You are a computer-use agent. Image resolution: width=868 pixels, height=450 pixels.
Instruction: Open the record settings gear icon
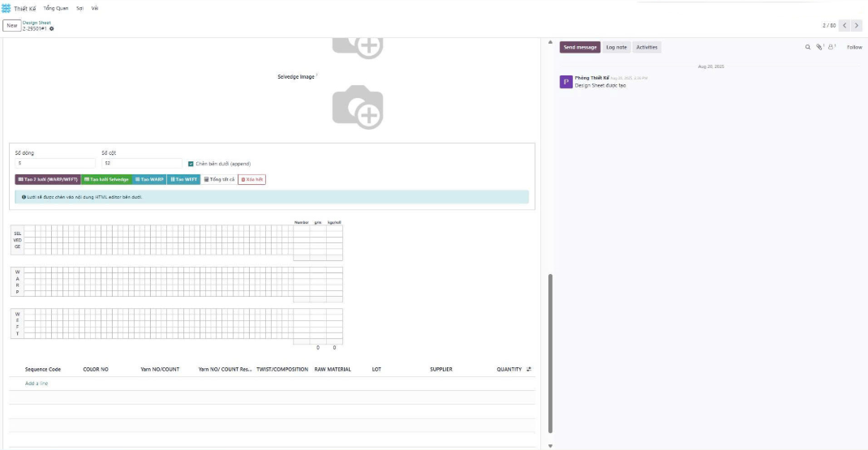(x=52, y=28)
